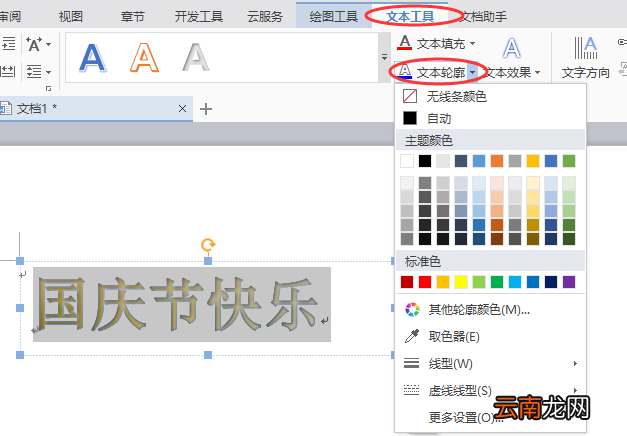Click the character scaling A icon
Screen dimensions: 627x436
[34, 44]
